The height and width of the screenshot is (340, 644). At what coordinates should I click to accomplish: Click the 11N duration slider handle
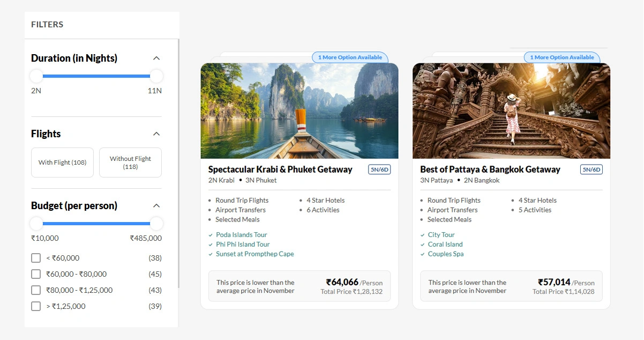point(156,76)
